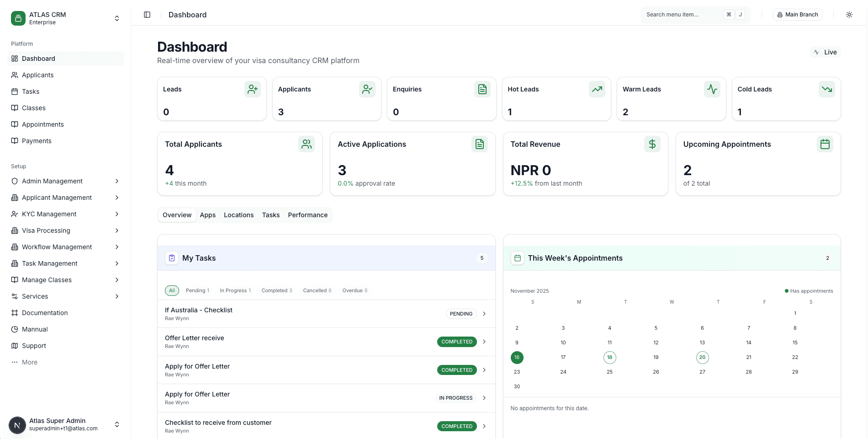868x439 pixels.
Task: Click the Live status indicator
Action: coord(825,52)
